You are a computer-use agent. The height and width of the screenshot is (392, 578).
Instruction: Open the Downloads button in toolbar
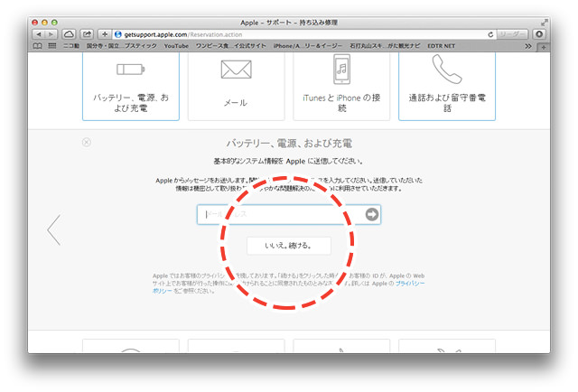click(x=539, y=34)
